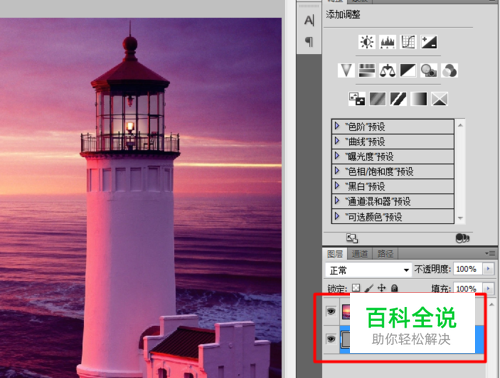Add a Color Balance adjustment
This screenshot has height=378, width=500.
tap(387, 70)
